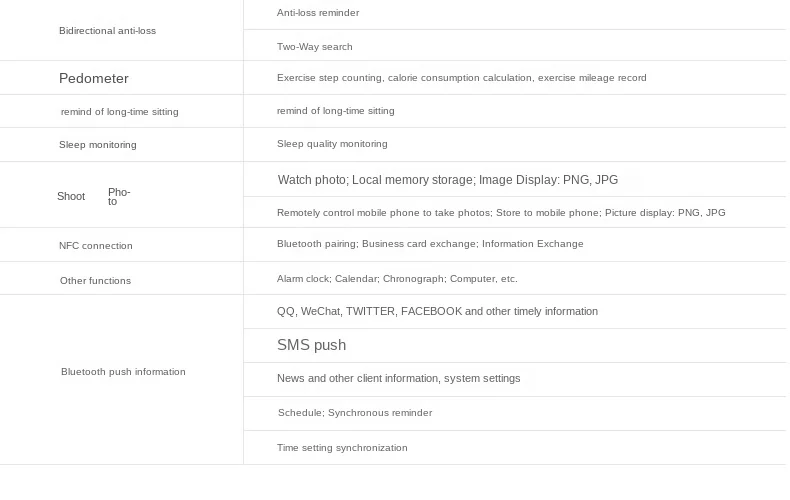Click the remotely control mobile phone description
The height and width of the screenshot is (500, 790).
(501, 213)
